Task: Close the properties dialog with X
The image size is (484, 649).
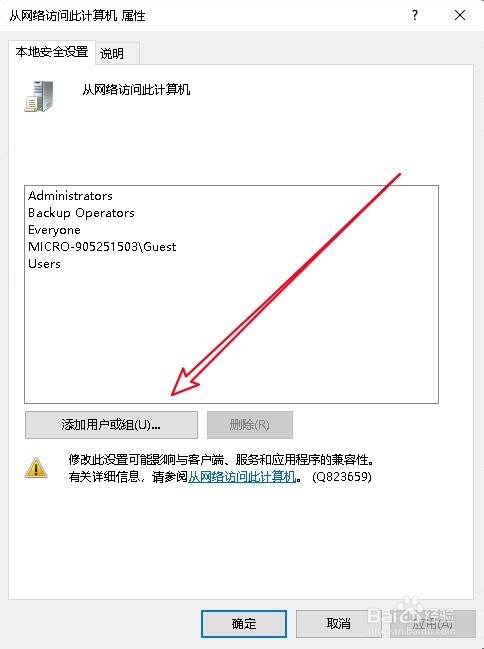Action: click(x=460, y=16)
